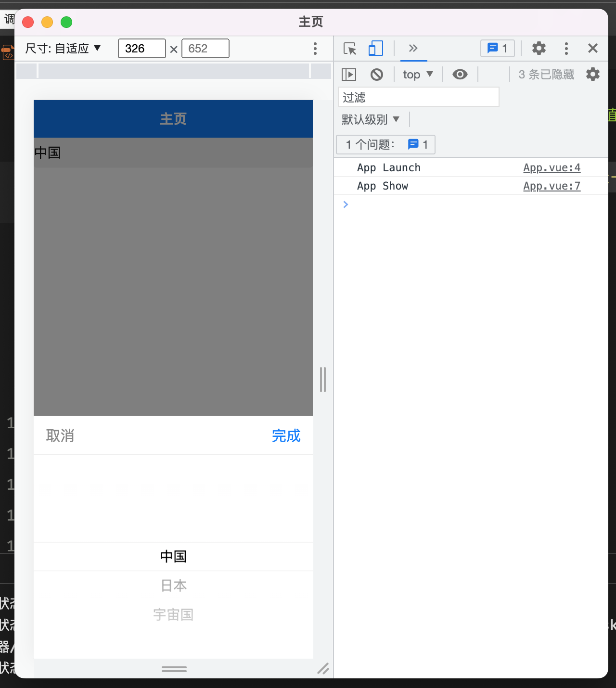Click the bottom viewport resize handle
This screenshot has width=616, height=688.
174,669
